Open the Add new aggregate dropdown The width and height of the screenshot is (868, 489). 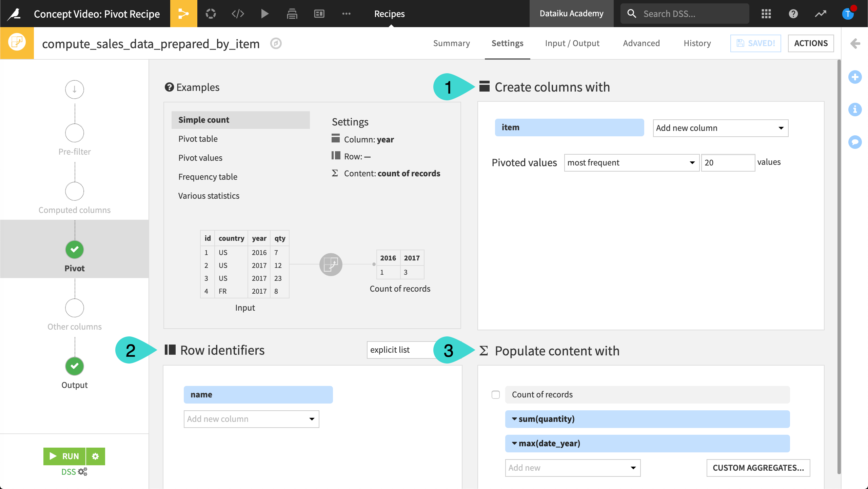click(x=572, y=467)
